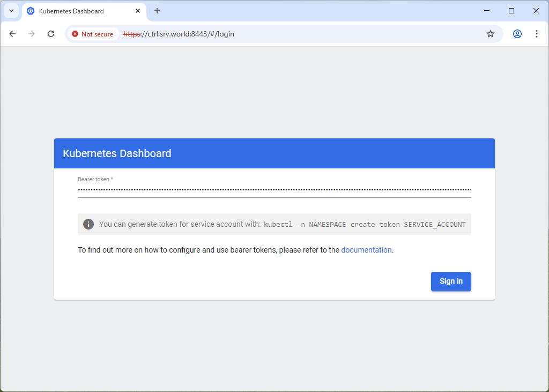Viewport: 549px width, 392px height.
Task: Click the info icon beside token hint
Action: 88,224
